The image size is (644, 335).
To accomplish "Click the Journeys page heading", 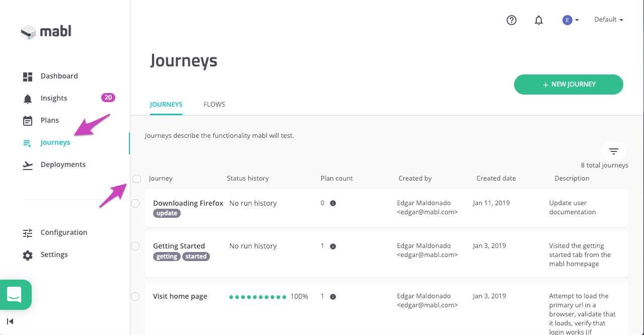I will coord(184,61).
